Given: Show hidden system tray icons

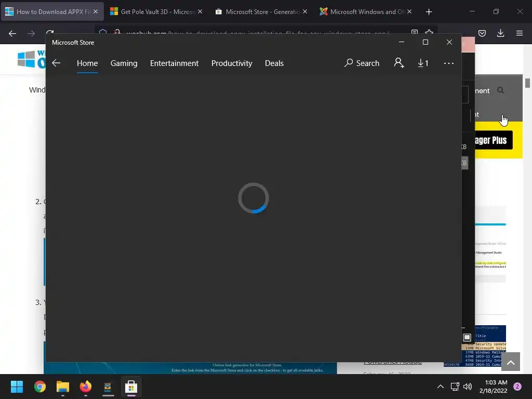Looking at the screenshot, I should (441, 387).
